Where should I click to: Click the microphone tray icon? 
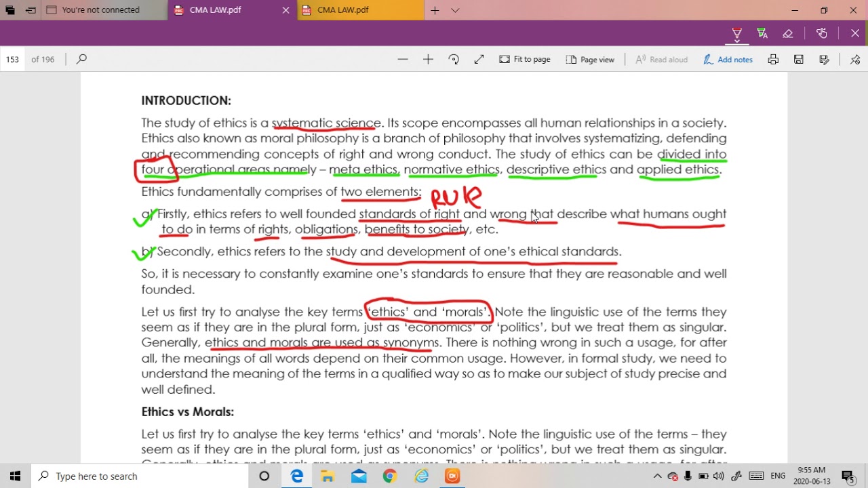tap(688, 476)
